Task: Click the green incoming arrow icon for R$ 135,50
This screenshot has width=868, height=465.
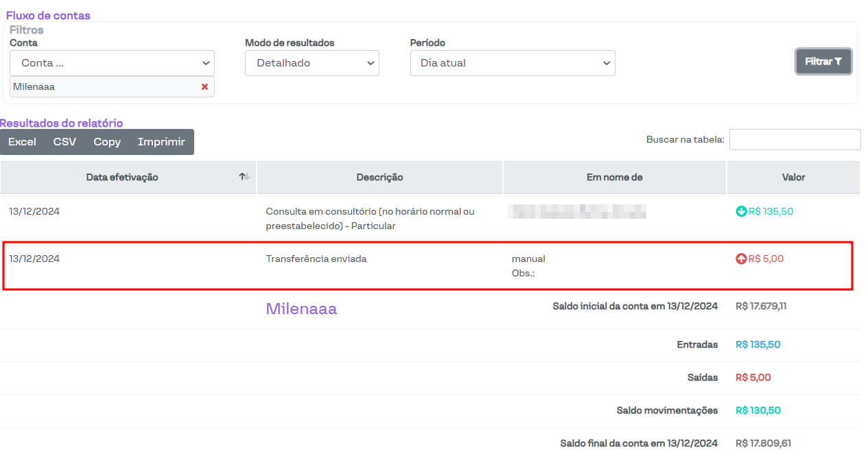Action: pos(741,212)
